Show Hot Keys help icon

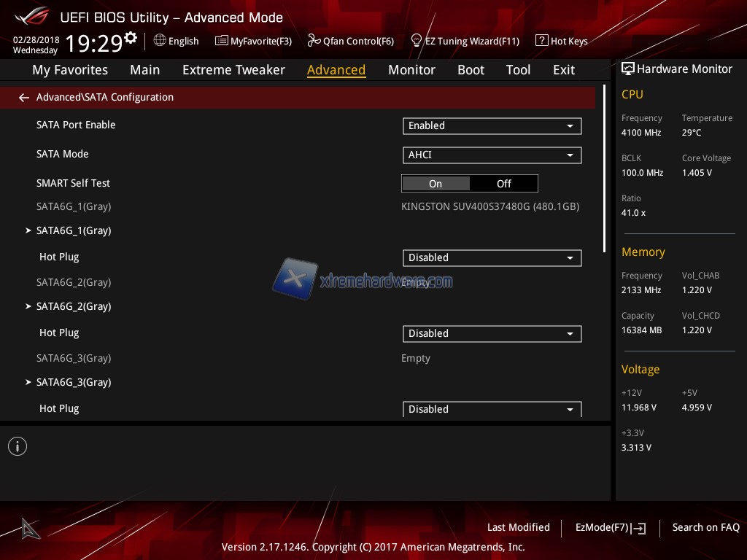click(x=541, y=41)
